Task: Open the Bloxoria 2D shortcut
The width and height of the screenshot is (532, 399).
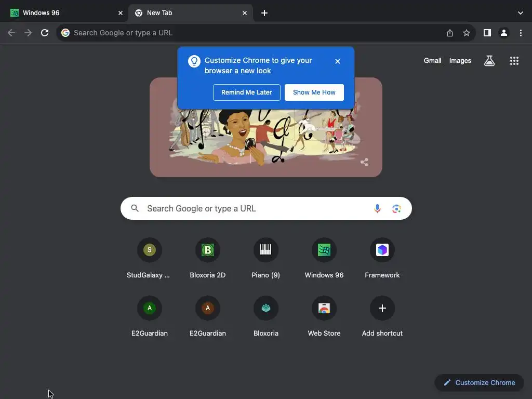Action: pos(208,258)
